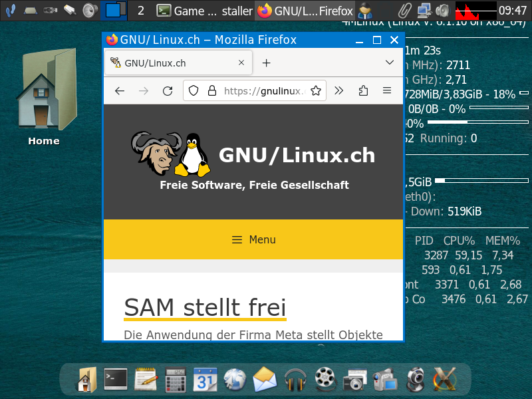
Task: Open main menu feet icon in panel
Action: [11, 11]
